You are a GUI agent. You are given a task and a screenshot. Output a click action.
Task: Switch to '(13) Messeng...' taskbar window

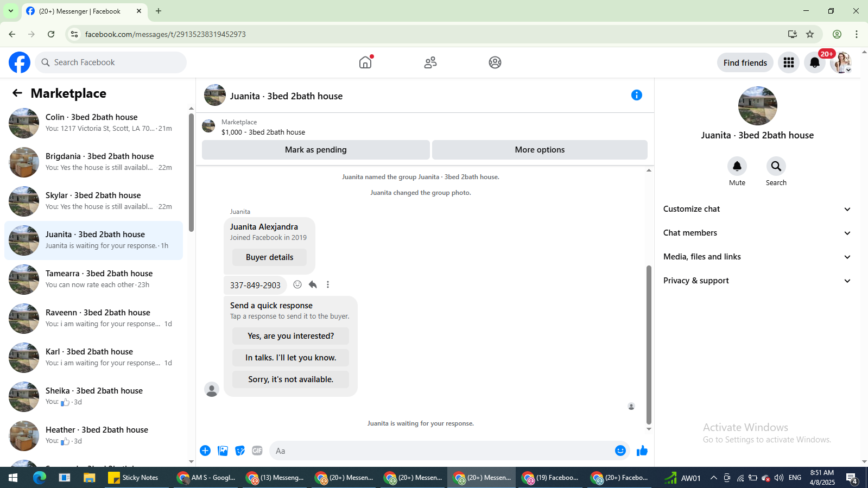(275, 478)
